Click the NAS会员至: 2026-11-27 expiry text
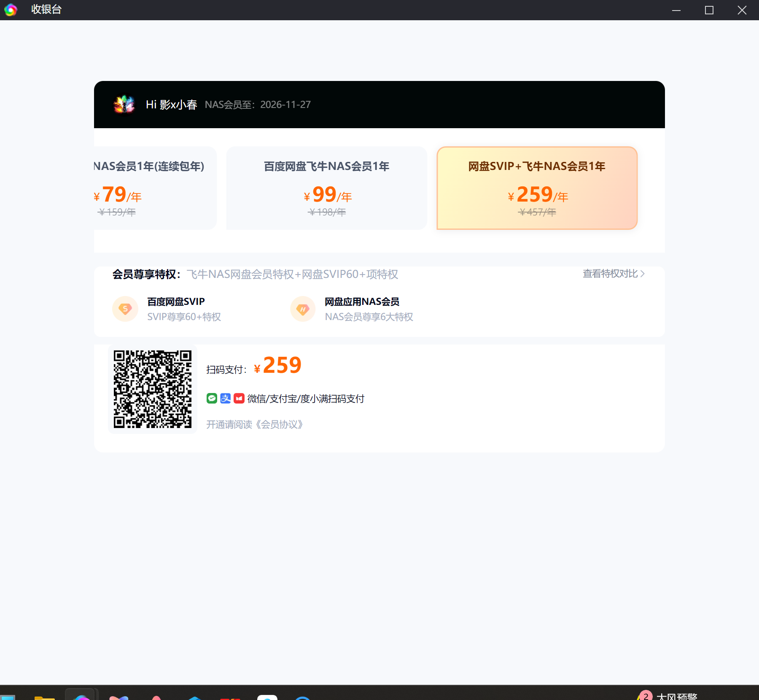The image size is (759, 700). click(258, 105)
